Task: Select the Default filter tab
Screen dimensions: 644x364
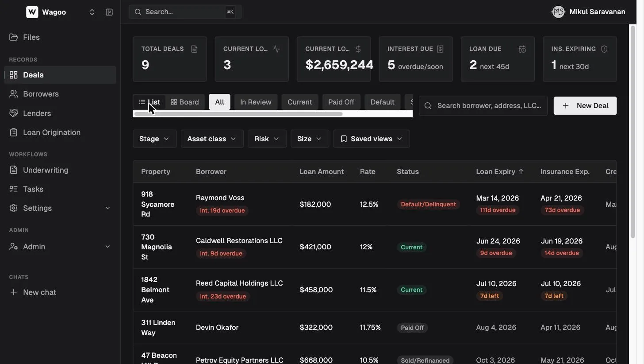Action: [383, 102]
